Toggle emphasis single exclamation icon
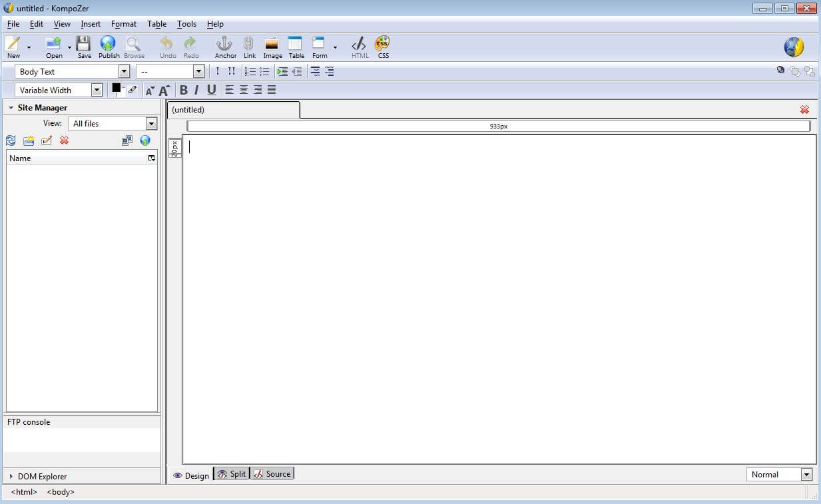Screen dimensions: 821x504 pos(217,71)
